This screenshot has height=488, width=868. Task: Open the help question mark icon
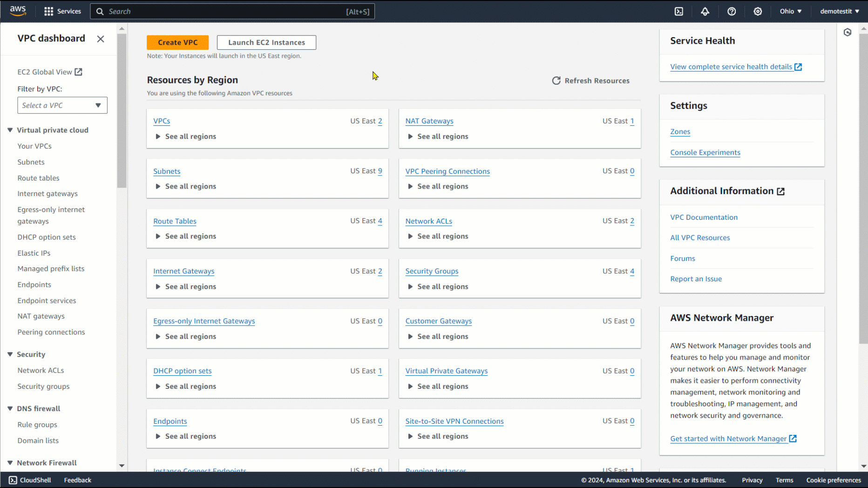pos(732,11)
